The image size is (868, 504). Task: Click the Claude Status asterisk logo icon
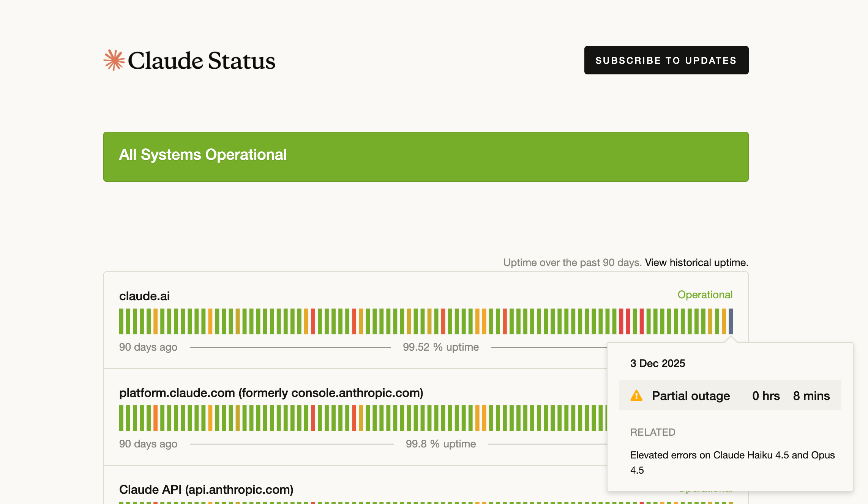(x=114, y=60)
